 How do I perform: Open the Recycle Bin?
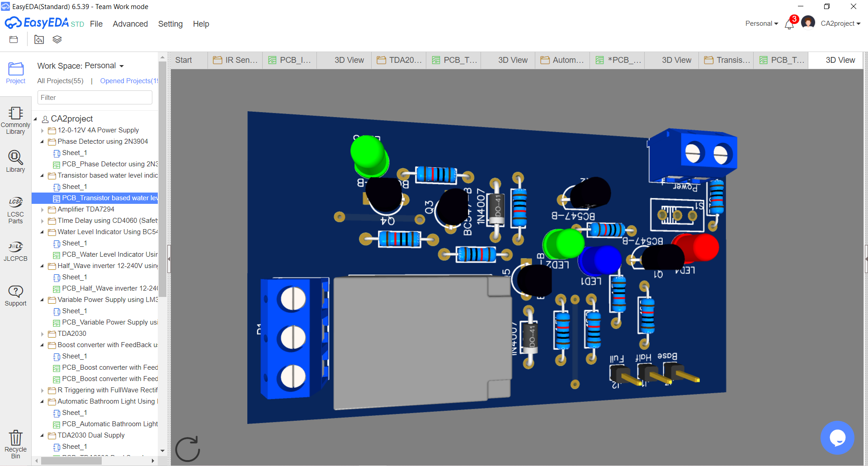click(x=15, y=444)
